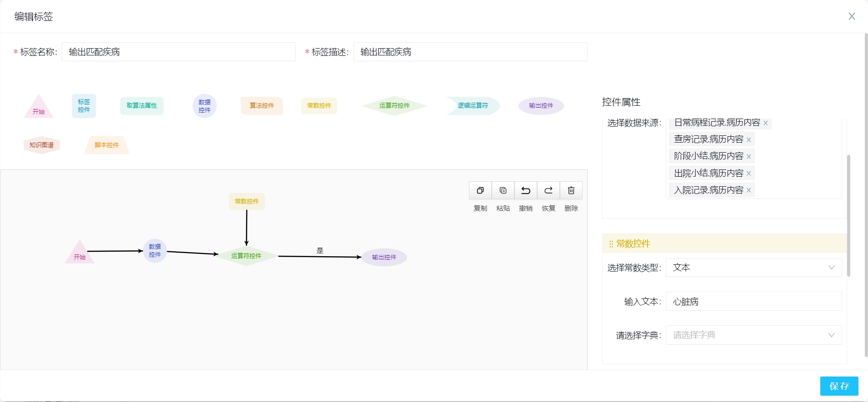Remove the 入院记录.病历内容 tag
The image size is (868, 402).
coord(748,191)
